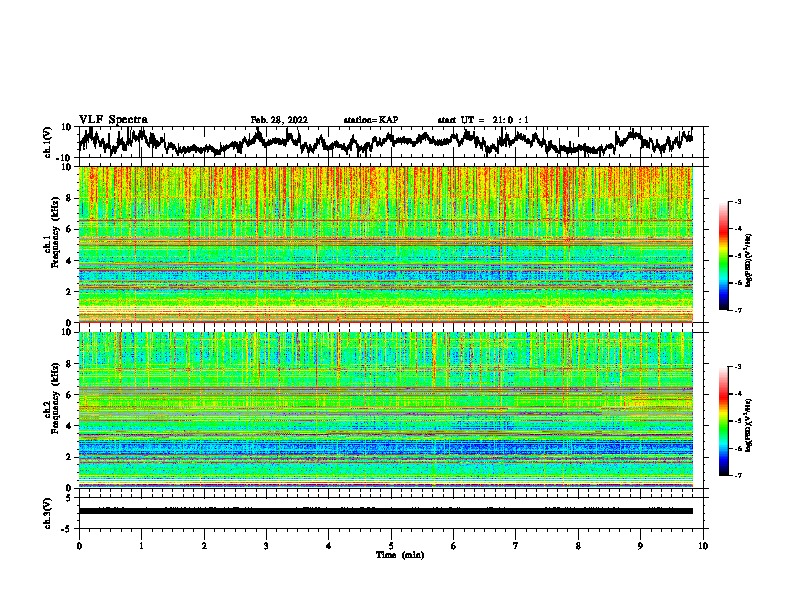Image resolution: width=792 pixels, height=612 pixels.
Task: Click time axis tick label "2"
Action: click(x=204, y=546)
